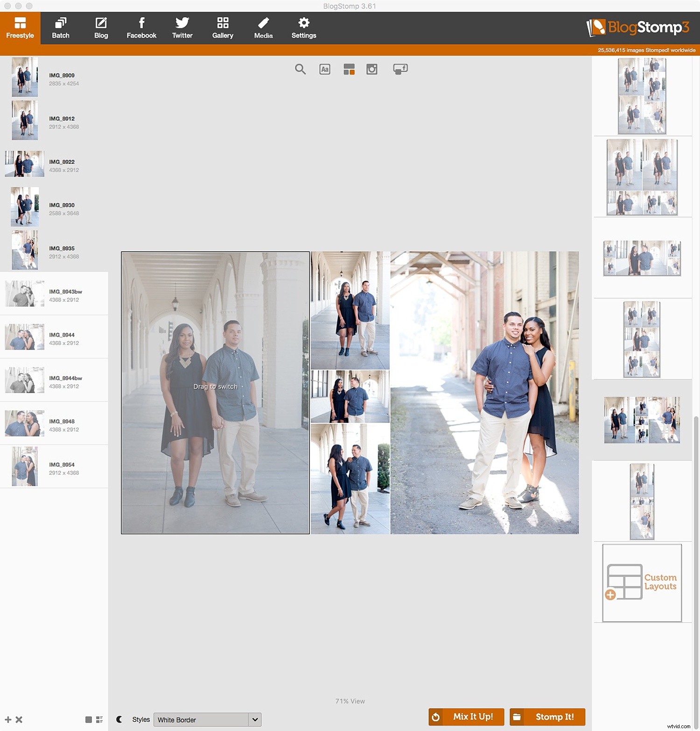This screenshot has height=731, width=700.
Task: Click the Stomp It! button
Action: (547, 717)
